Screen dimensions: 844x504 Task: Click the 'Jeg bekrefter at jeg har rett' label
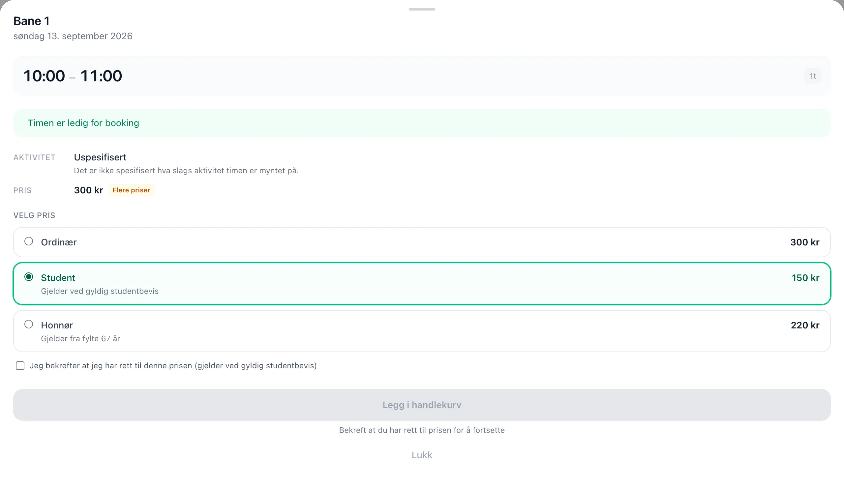click(173, 366)
